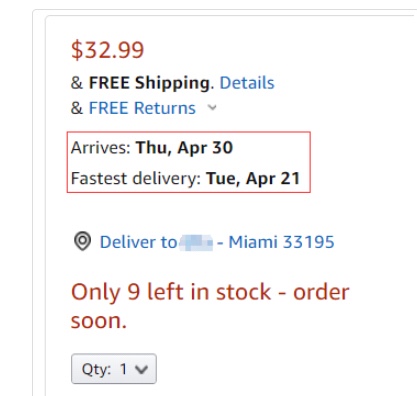The height and width of the screenshot is (396, 417).
Task: Click the word soon. in the stock warning
Action: click(x=99, y=321)
